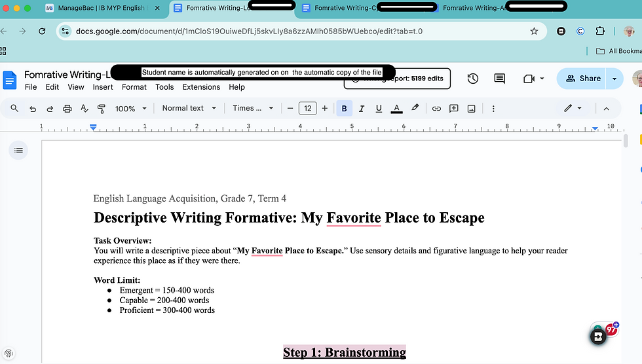Go to Google Docs home icon
Image resolution: width=642 pixels, height=364 pixels.
10,80
